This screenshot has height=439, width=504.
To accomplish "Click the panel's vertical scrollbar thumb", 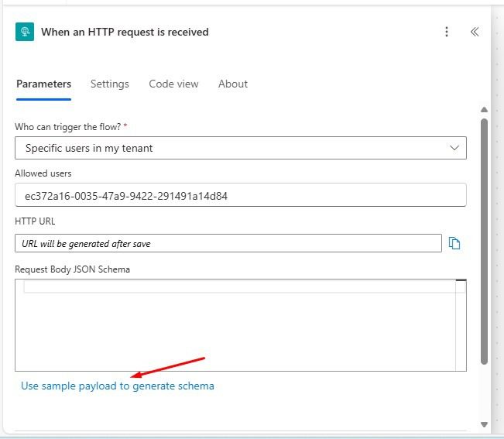I will tap(484, 240).
